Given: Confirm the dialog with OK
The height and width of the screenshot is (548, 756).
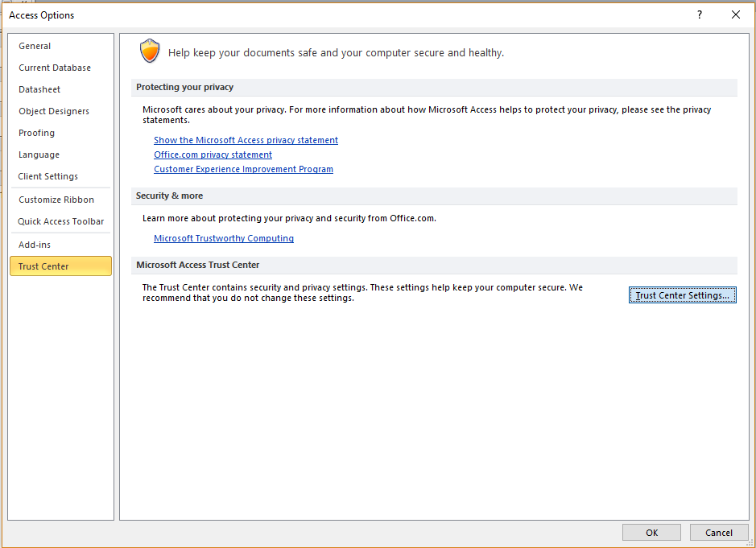Looking at the screenshot, I should tap(651, 533).
